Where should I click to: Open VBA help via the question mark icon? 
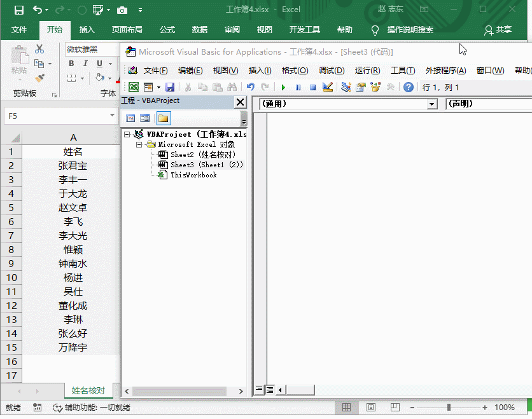coord(409,87)
